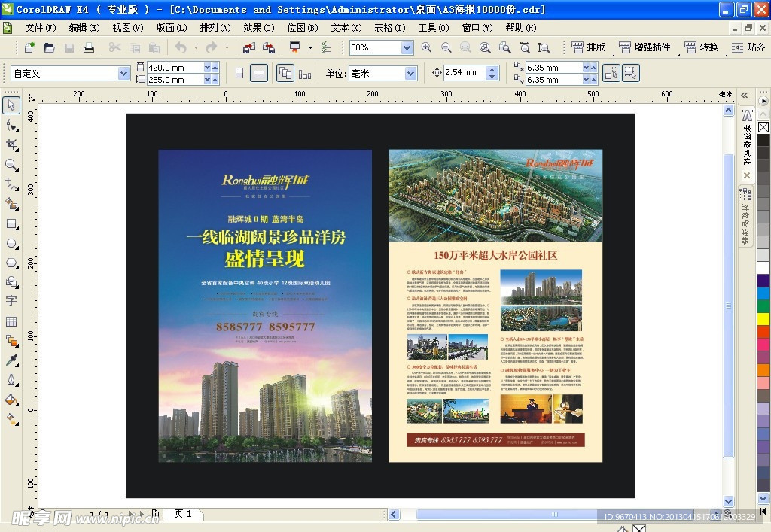
Task: Open the 文件(F) menu
Action: (41, 28)
